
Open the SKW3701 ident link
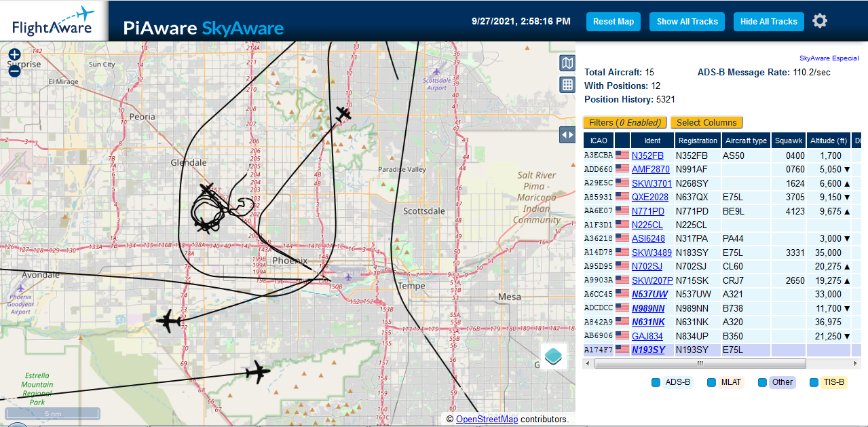pos(652,183)
